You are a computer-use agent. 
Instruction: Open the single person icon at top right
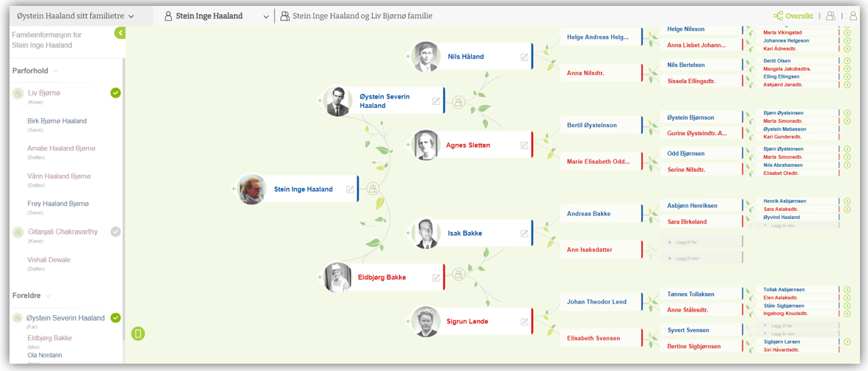click(x=853, y=15)
